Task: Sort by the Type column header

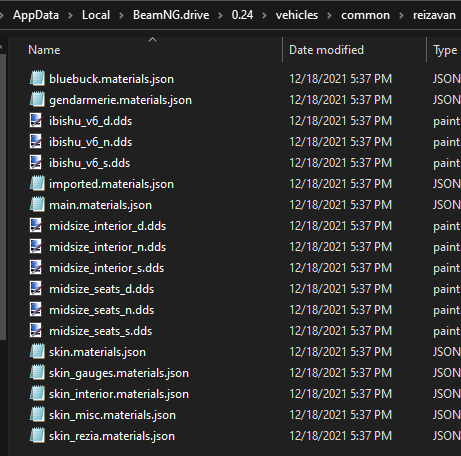Action: (x=445, y=51)
